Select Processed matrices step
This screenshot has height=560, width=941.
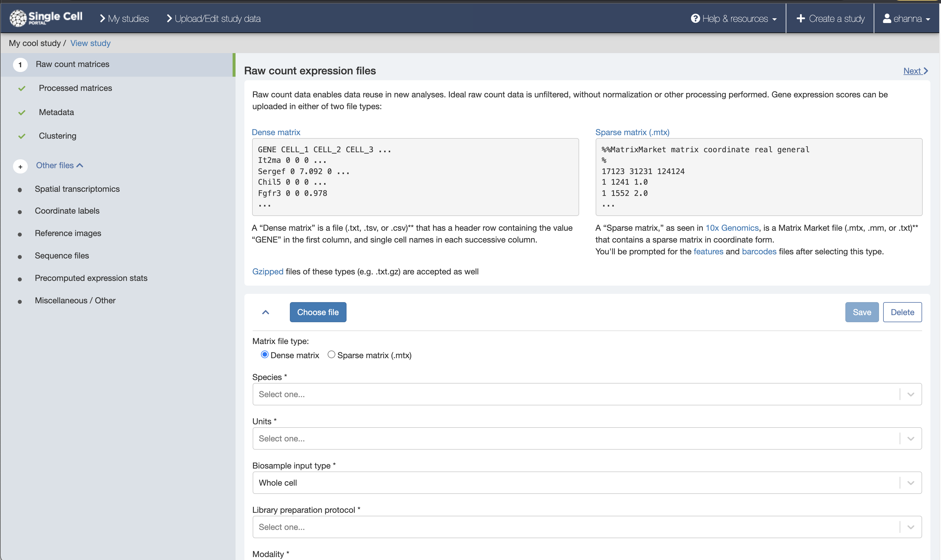[x=75, y=88]
